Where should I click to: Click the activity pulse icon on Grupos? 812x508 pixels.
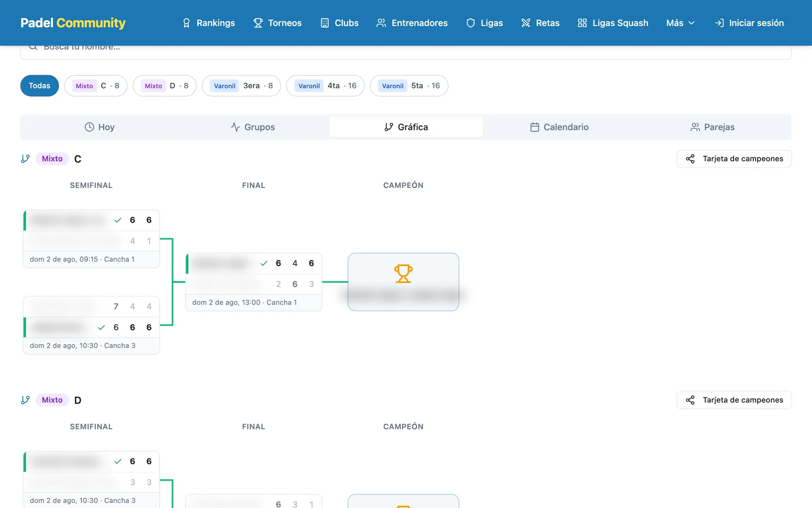click(x=235, y=127)
